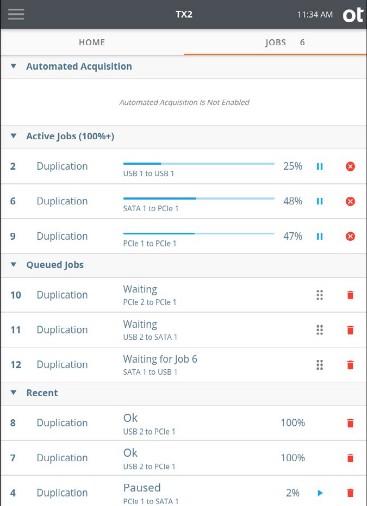This screenshot has width=367, height=506.
Task: Collapse the Automated Acquisition section
Action: [13, 66]
